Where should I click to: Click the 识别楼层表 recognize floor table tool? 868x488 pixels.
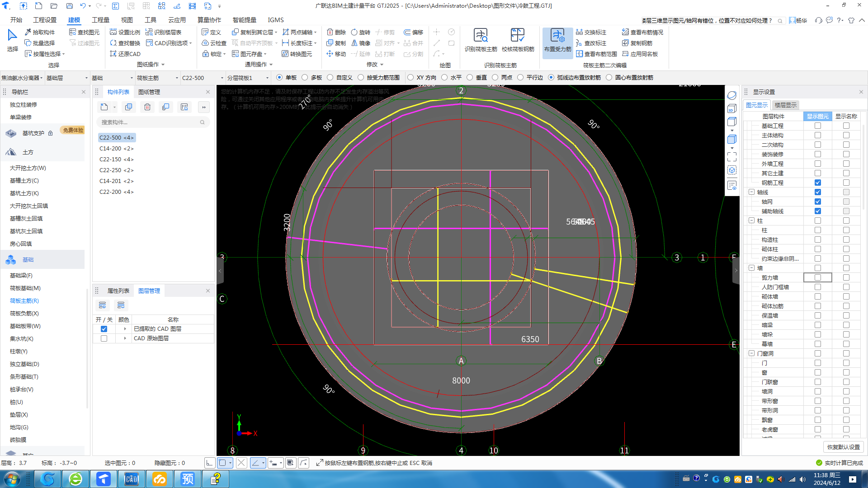(163, 32)
